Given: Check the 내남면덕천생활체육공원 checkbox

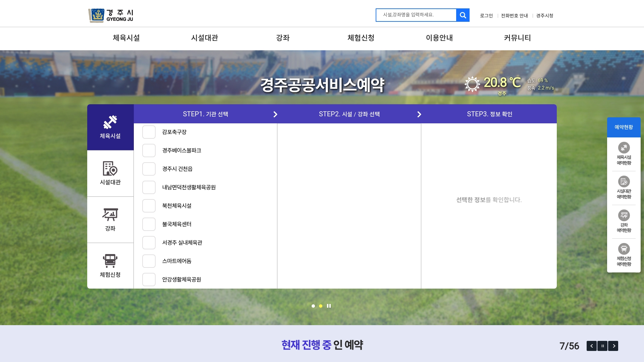Looking at the screenshot, I should pyautogui.click(x=149, y=187).
